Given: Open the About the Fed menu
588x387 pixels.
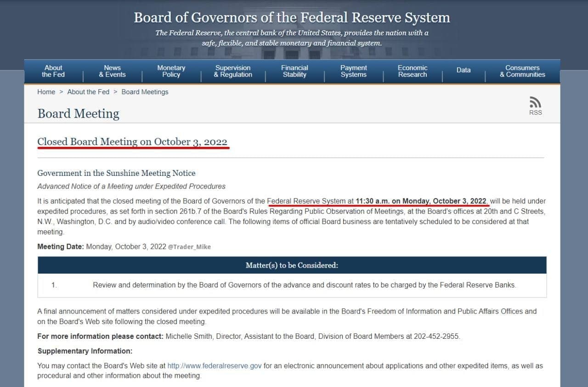Looking at the screenshot, I should (53, 71).
